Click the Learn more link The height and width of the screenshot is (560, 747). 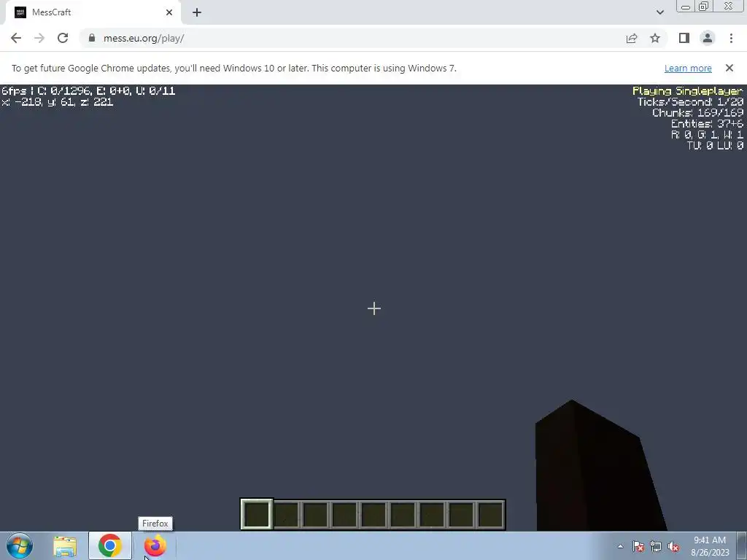[x=688, y=68]
